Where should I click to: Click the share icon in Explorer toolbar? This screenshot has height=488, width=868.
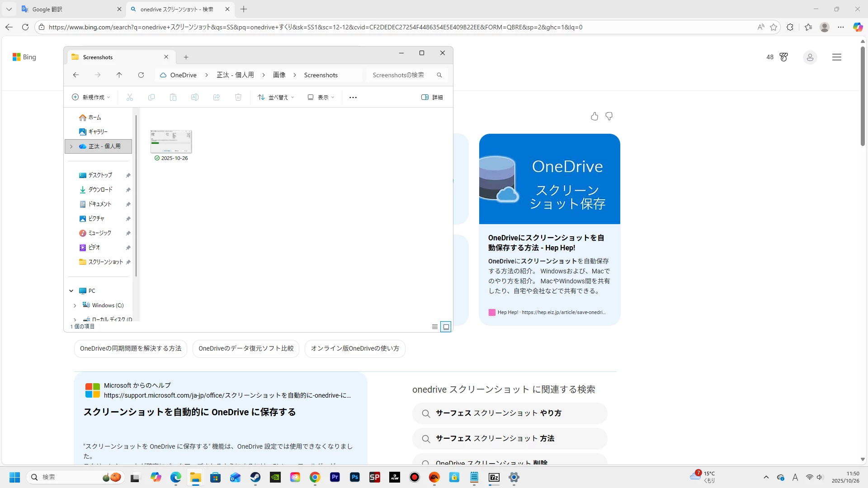(217, 97)
